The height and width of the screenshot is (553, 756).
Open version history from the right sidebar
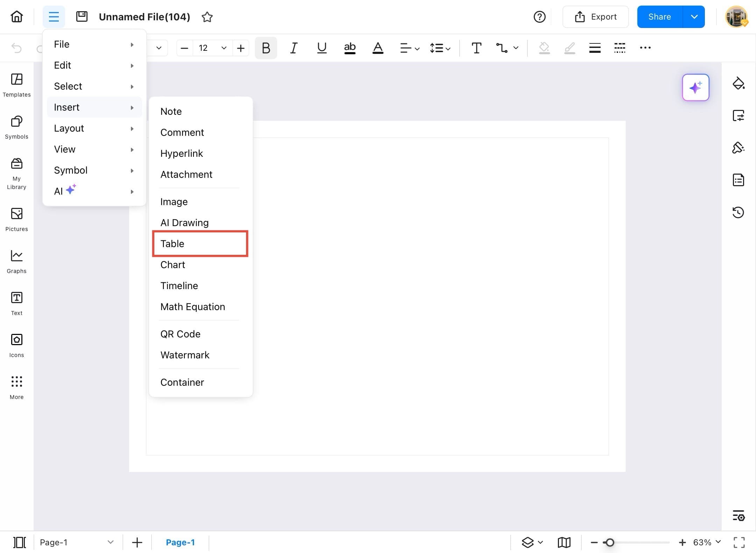[739, 212]
